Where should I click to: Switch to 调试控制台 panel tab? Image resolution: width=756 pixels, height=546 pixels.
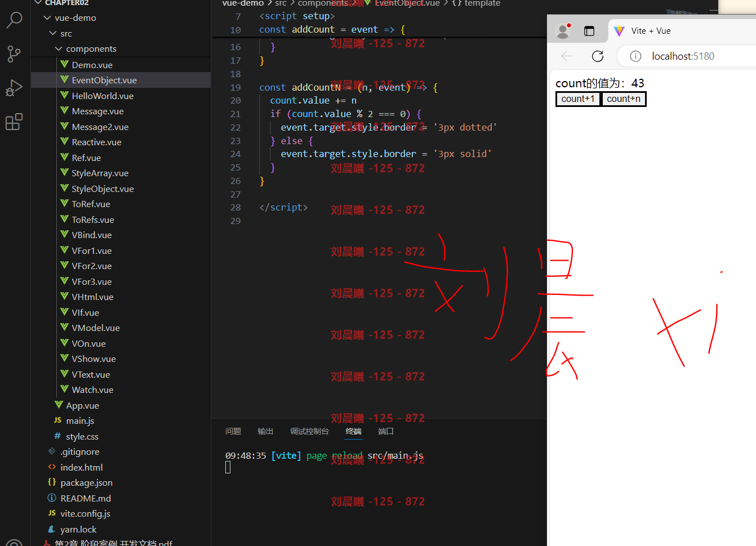pyautogui.click(x=309, y=431)
